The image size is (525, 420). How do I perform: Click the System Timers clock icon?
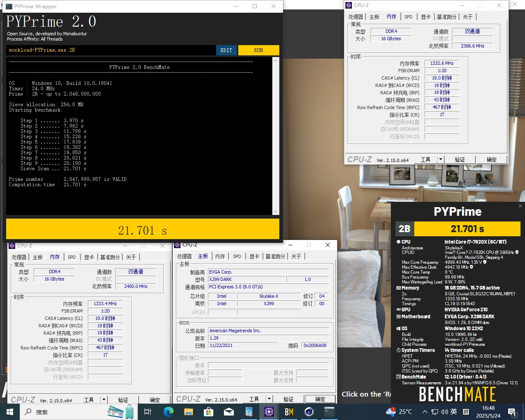pyautogui.click(x=398, y=350)
